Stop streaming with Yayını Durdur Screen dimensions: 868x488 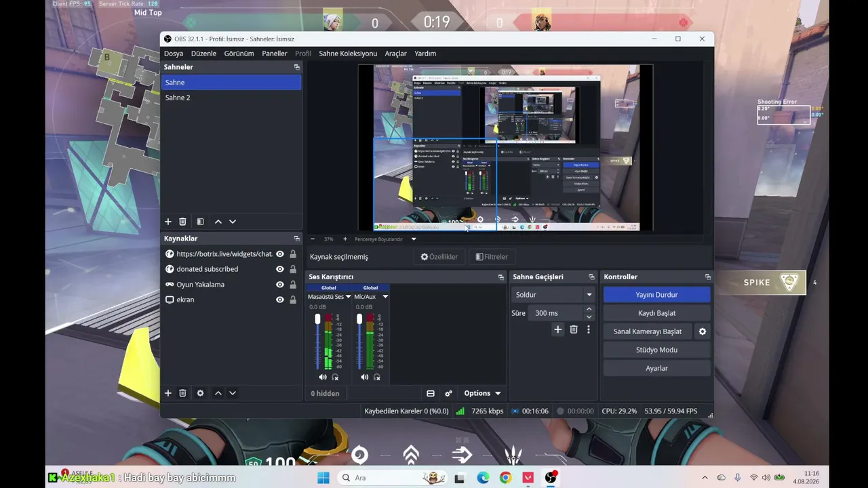[656, 295]
